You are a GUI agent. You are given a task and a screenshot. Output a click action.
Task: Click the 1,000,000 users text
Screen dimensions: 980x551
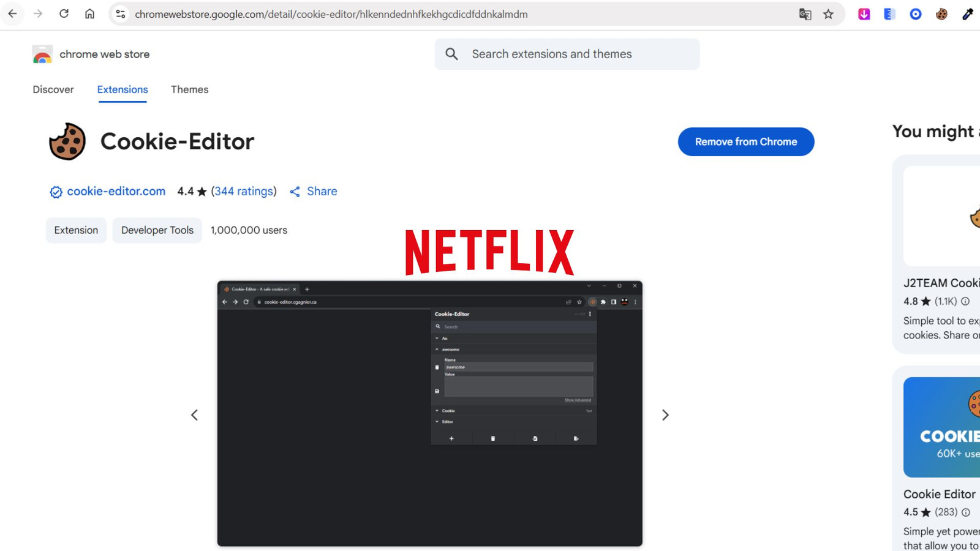[x=249, y=230]
